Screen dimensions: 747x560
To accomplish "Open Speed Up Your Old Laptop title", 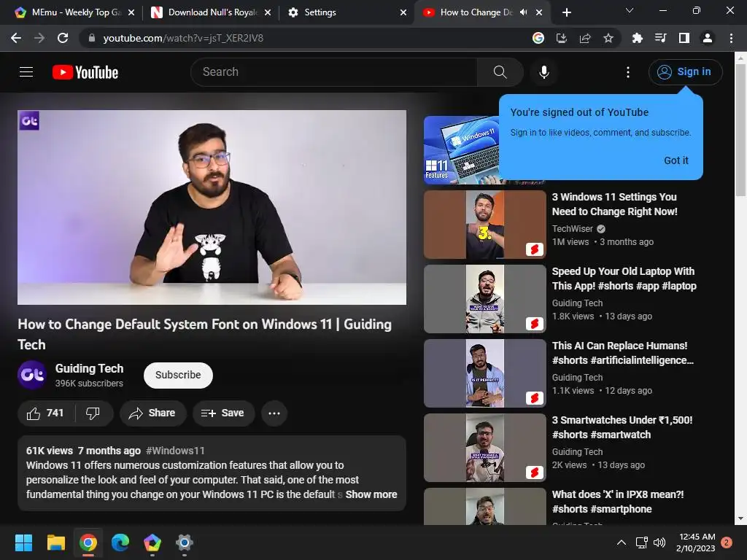I will tap(624, 279).
